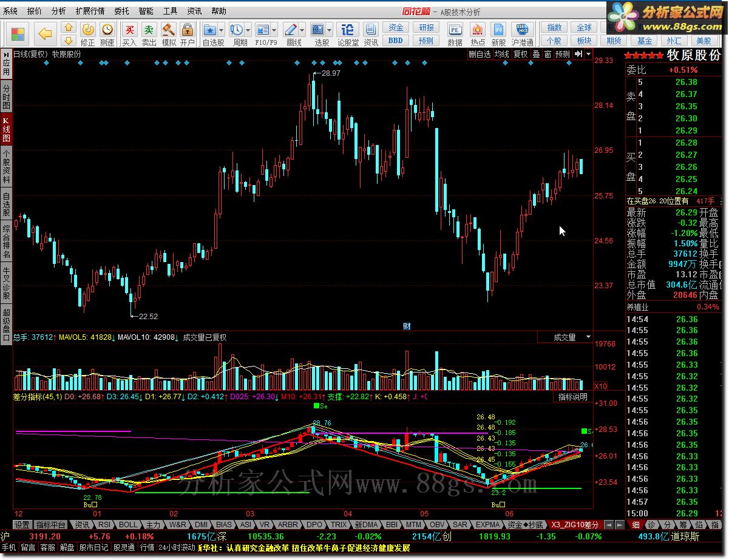Open the 扩展行情 menu
The width and height of the screenshot is (729, 560).
(x=90, y=11)
